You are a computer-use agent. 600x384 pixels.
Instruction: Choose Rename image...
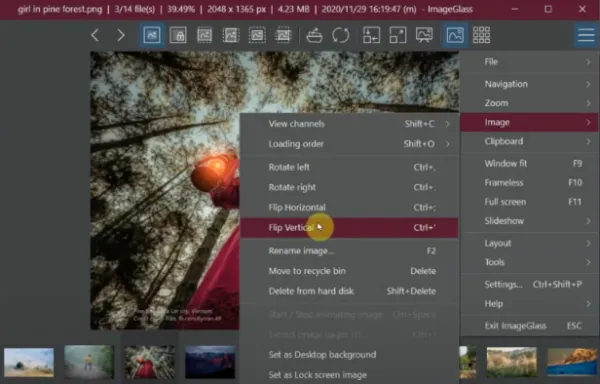coord(349,251)
